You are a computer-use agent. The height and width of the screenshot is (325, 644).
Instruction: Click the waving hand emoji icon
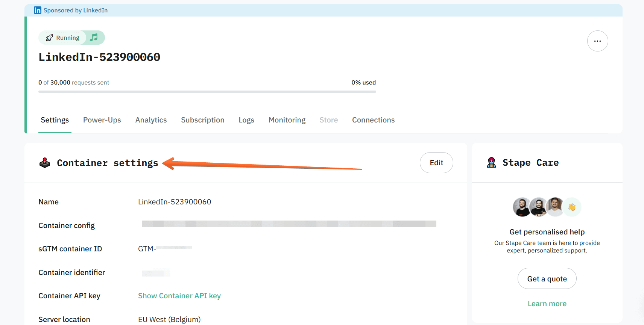coord(572,207)
